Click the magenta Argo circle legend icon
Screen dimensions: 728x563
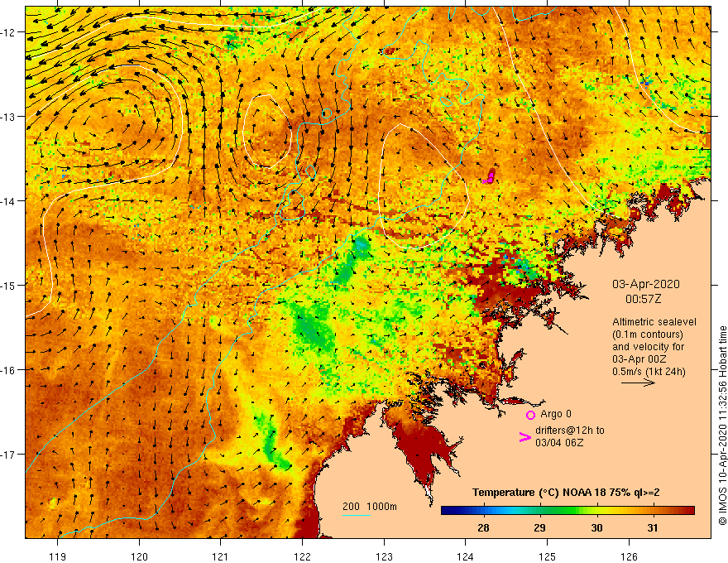[530, 416]
